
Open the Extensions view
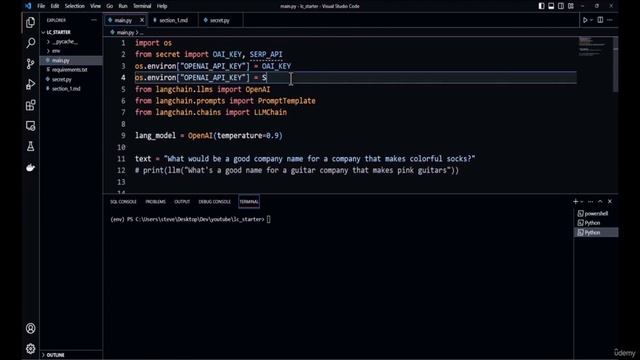(x=31, y=105)
